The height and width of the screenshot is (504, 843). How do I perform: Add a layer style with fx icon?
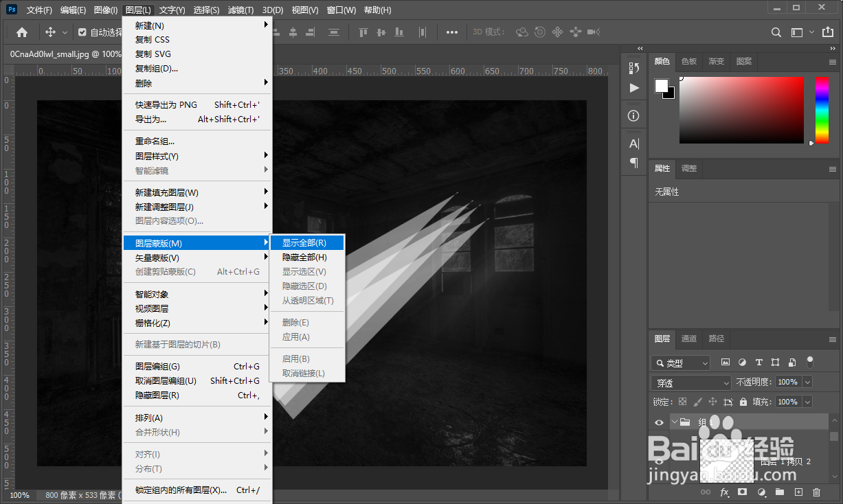tap(724, 492)
